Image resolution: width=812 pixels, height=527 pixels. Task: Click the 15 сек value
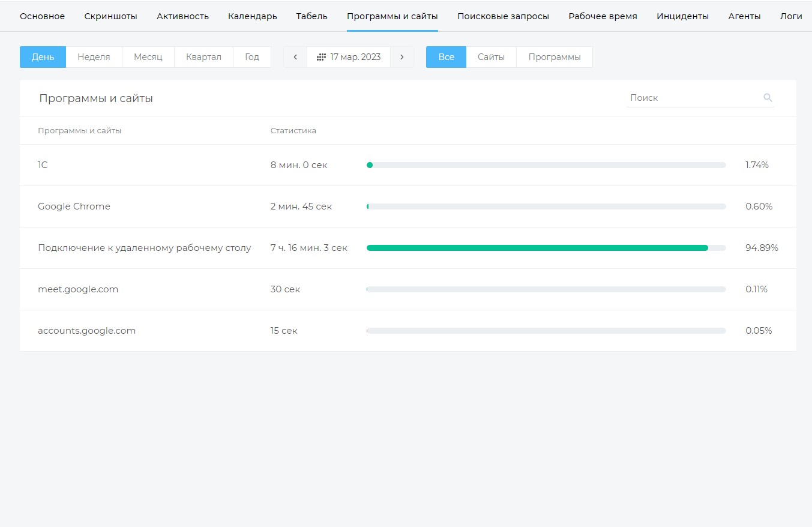click(x=284, y=331)
